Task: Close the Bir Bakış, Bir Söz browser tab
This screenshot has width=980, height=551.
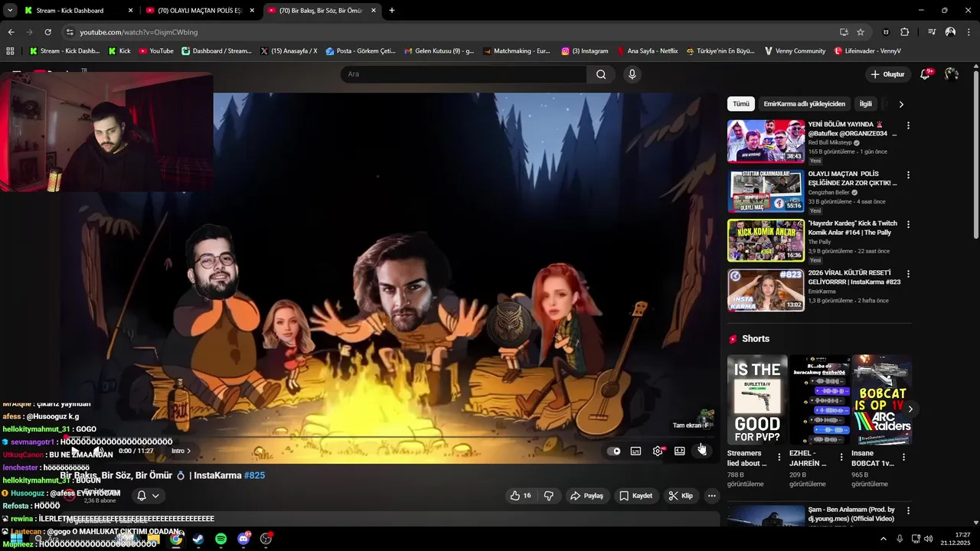Action: pyautogui.click(x=374, y=11)
